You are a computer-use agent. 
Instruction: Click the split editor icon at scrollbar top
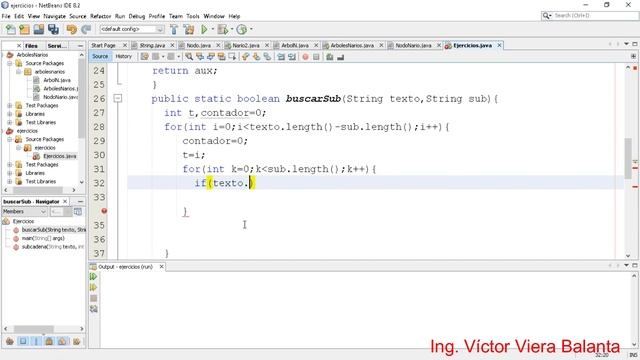point(634,56)
